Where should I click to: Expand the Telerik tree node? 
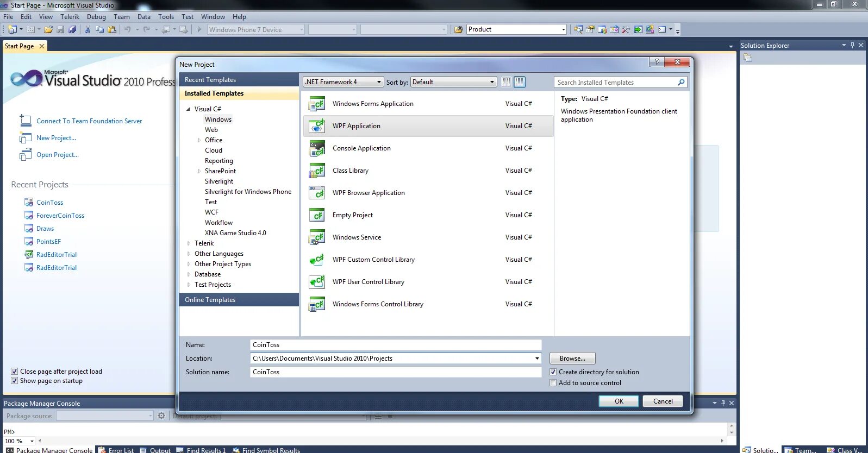click(189, 243)
